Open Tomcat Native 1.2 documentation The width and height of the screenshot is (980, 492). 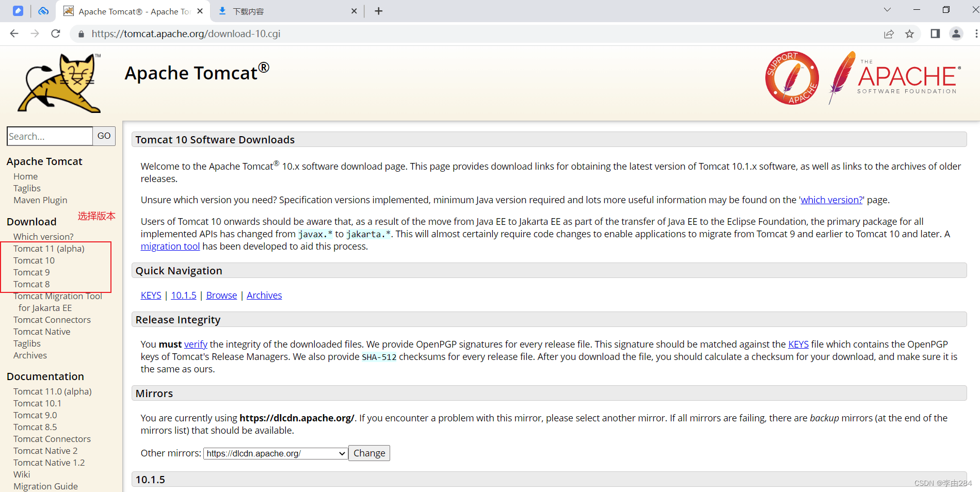[49, 463]
